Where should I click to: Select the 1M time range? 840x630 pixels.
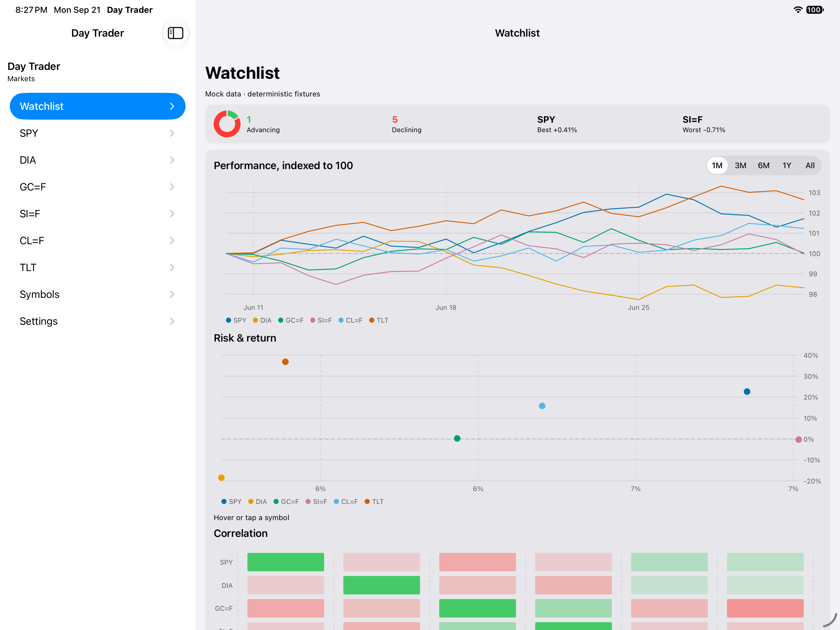(717, 165)
